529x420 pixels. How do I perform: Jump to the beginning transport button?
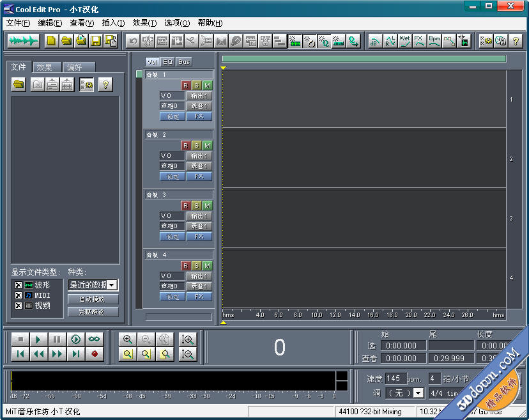coord(20,354)
